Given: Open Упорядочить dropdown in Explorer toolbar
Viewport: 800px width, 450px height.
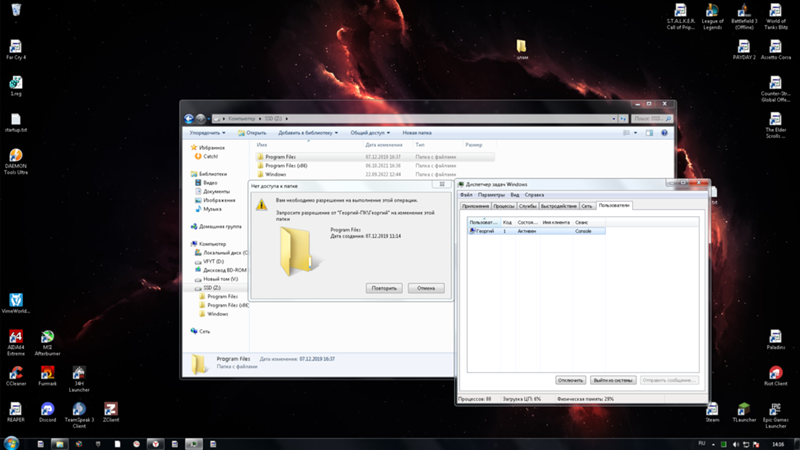Looking at the screenshot, I should click(207, 133).
